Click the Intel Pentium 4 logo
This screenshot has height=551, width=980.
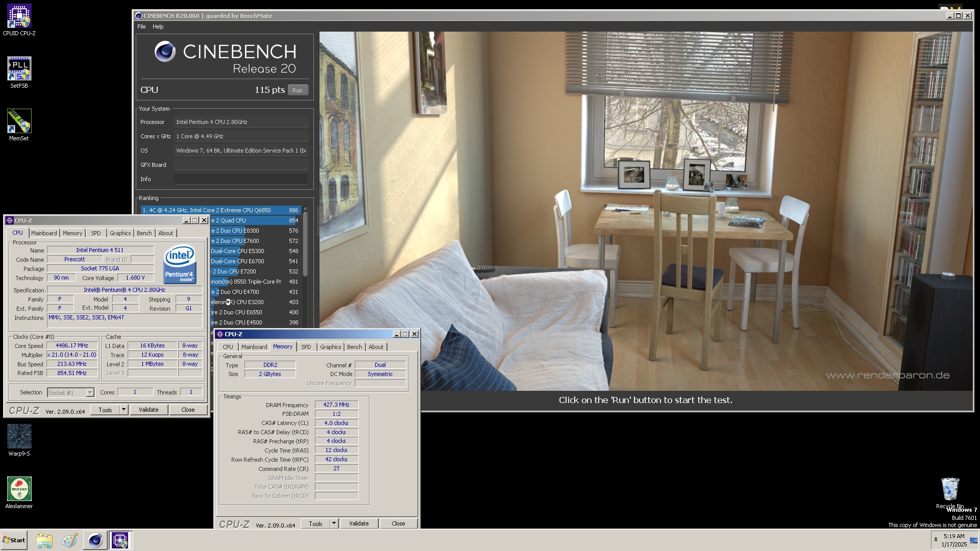pos(180,265)
